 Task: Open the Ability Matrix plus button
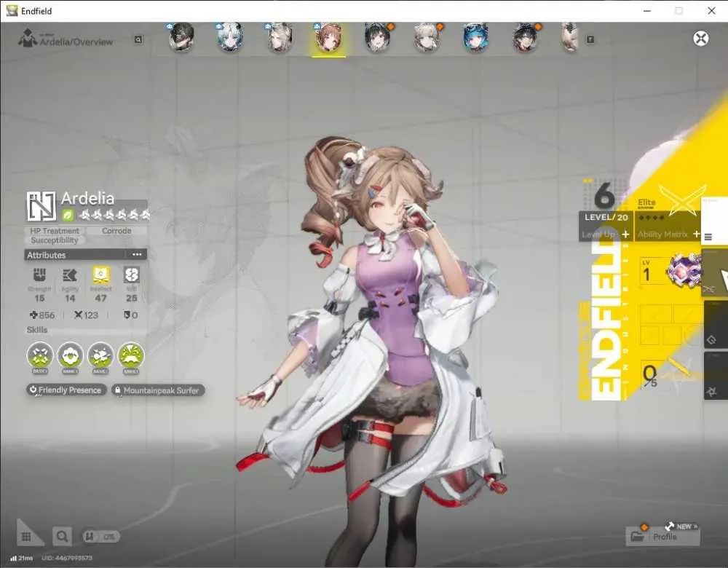(696, 234)
